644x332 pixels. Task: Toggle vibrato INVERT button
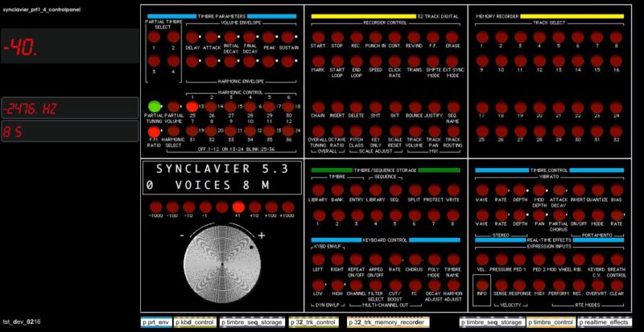coord(578,190)
